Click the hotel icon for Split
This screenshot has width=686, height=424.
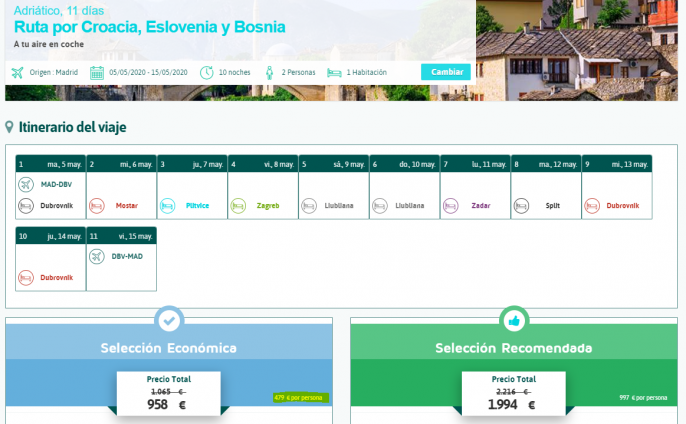click(x=521, y=206)
